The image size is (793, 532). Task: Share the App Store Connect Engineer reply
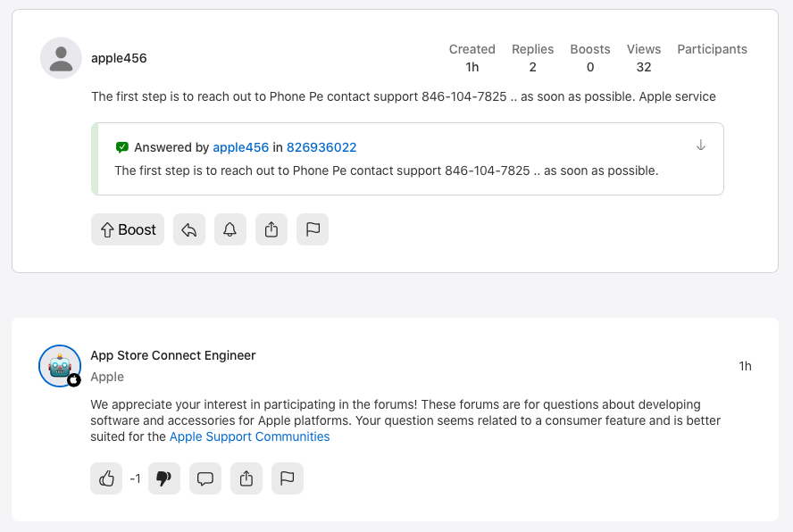(246, 478)
